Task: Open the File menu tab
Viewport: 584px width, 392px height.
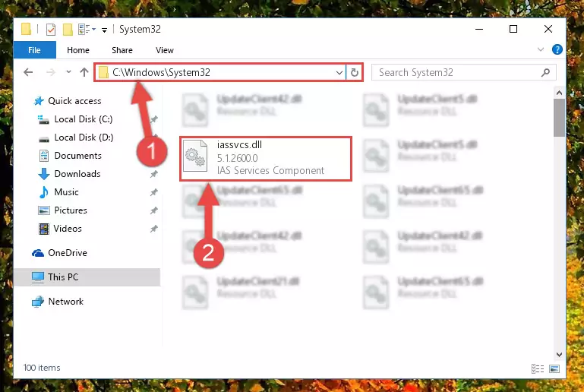Action: point(35,50)
